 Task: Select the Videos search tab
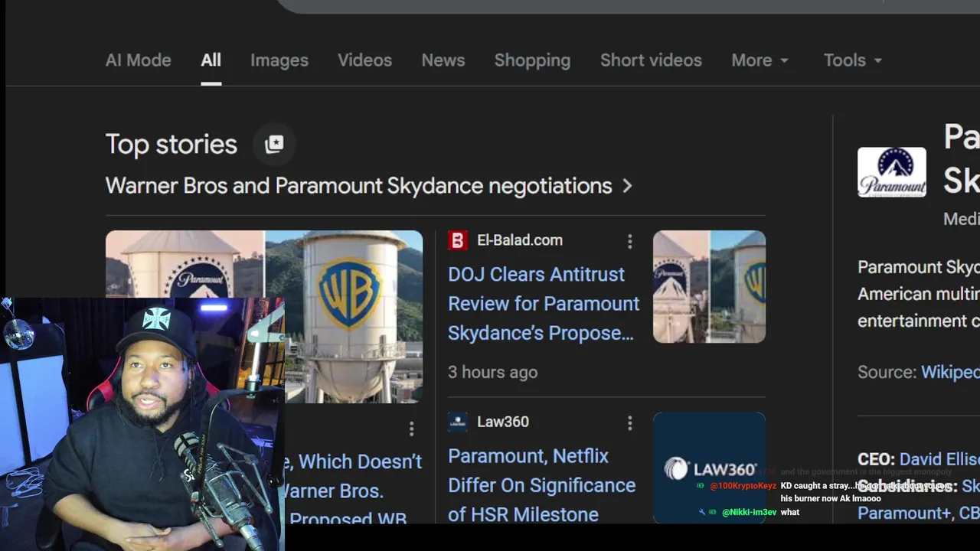click(365, 60)
